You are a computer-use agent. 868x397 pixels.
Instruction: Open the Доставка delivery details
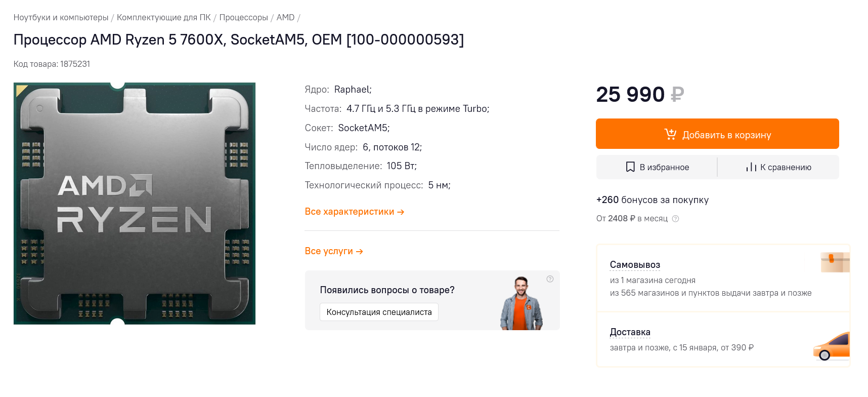(630, 332)
